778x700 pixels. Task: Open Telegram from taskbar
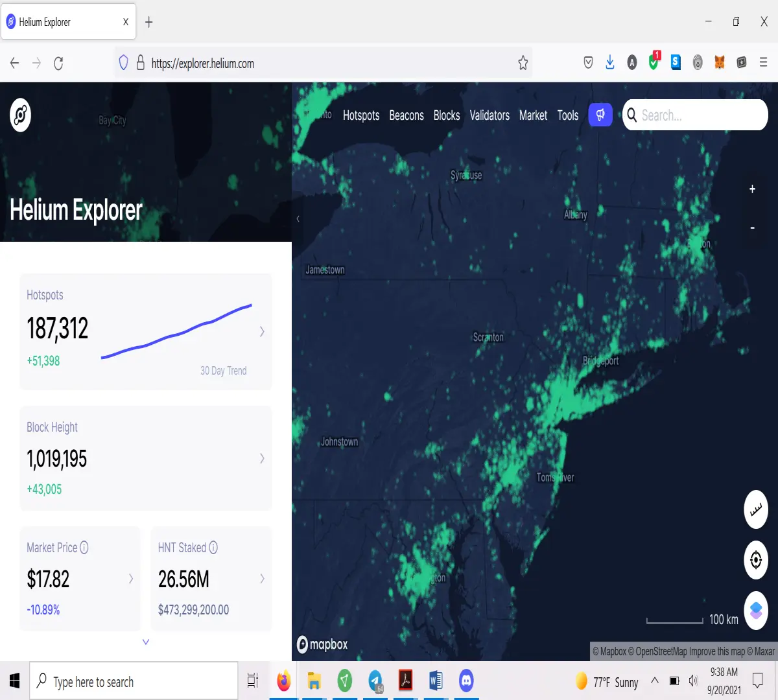tap(375, 681)
